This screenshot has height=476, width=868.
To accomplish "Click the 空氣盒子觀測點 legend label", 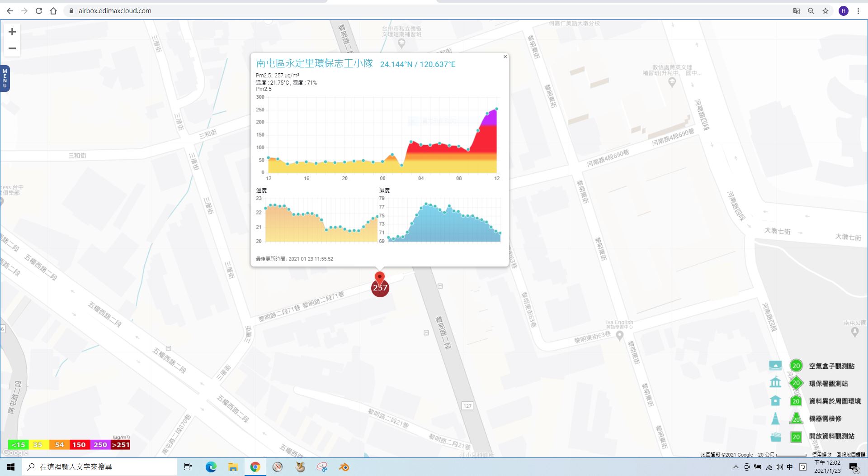I will point(831,366).
